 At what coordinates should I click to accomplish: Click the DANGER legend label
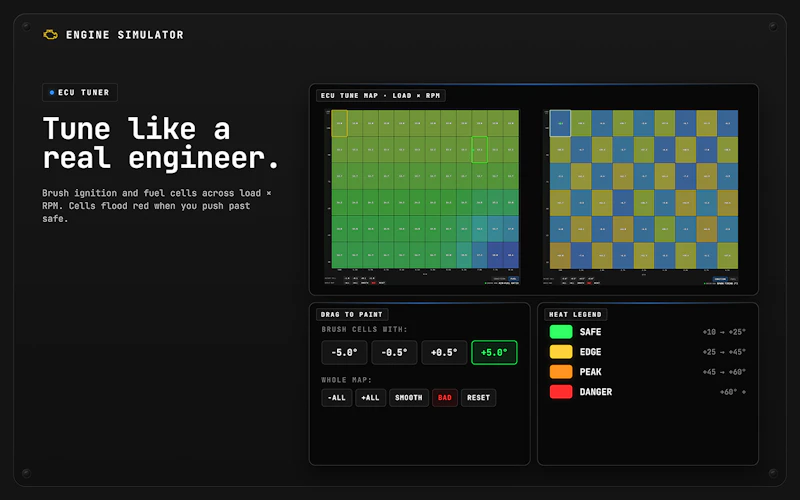tap(596, 392)
